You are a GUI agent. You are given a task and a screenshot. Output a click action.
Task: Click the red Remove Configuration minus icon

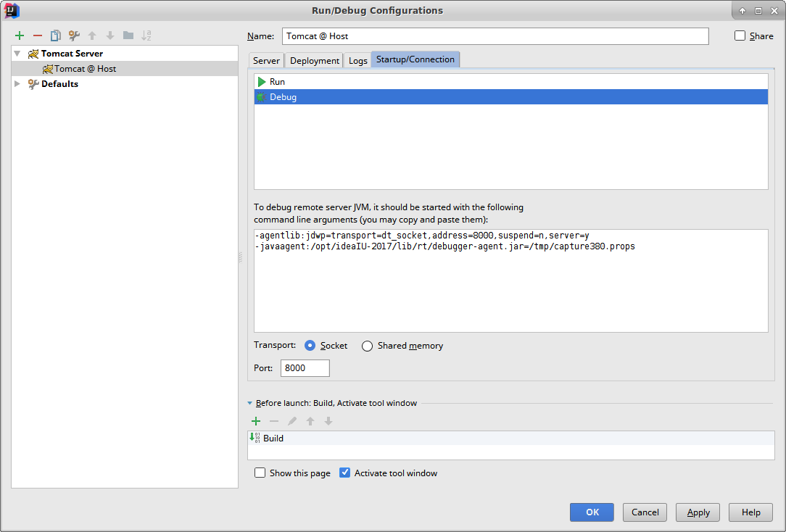coord(38,36)
